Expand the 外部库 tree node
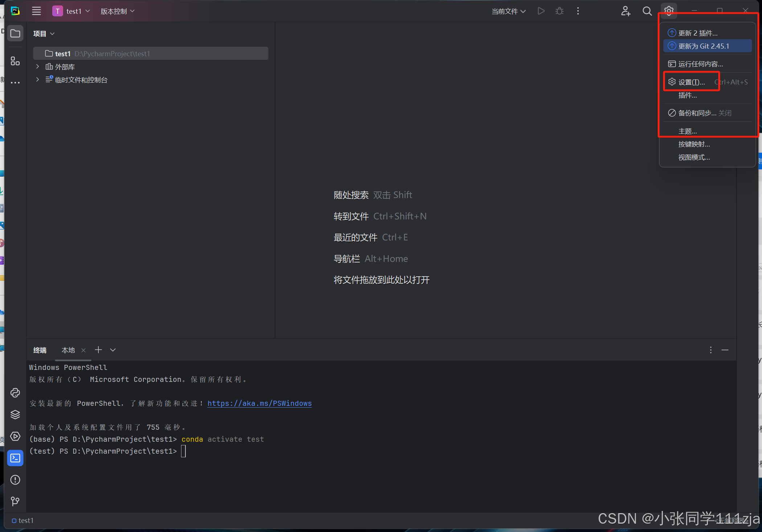762x532 pixels. 37,67
